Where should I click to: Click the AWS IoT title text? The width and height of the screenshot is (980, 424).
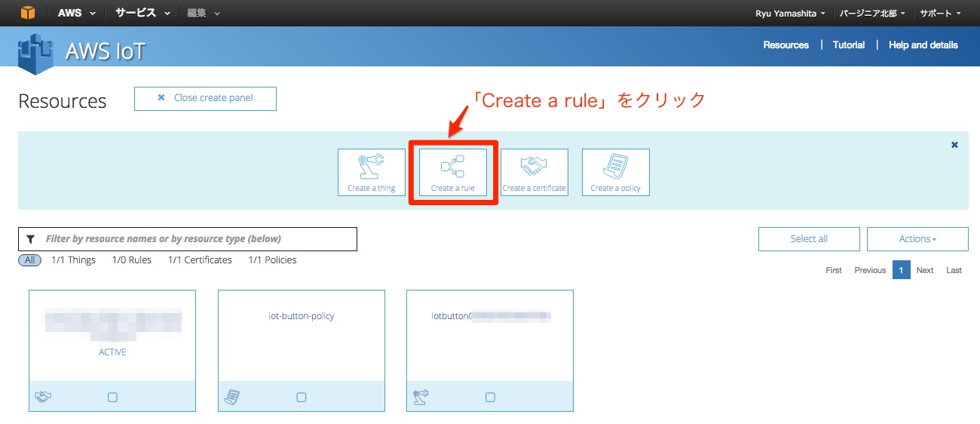click(x=106, y=51)
